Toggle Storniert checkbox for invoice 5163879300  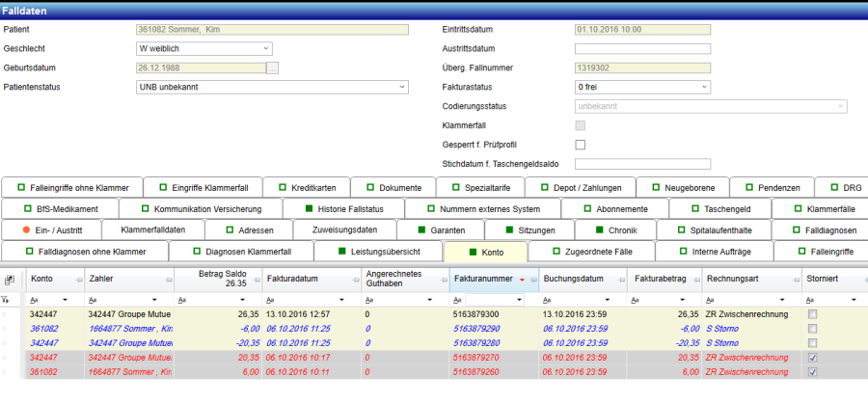[x=814, y=314]
